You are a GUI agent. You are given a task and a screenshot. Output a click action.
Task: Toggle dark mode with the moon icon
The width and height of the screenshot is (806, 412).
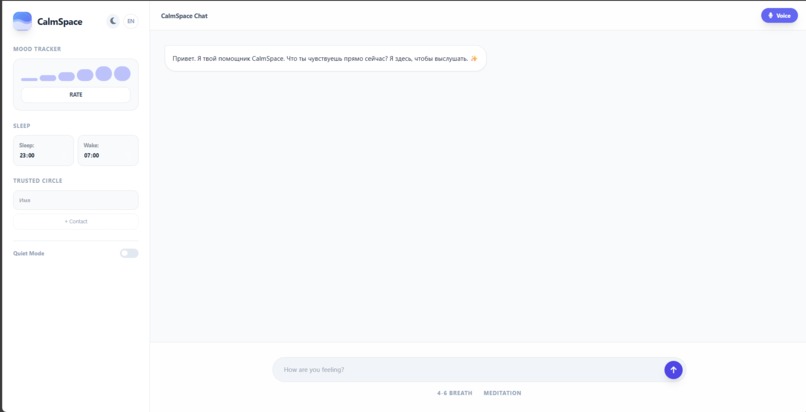tap(113, 21)
